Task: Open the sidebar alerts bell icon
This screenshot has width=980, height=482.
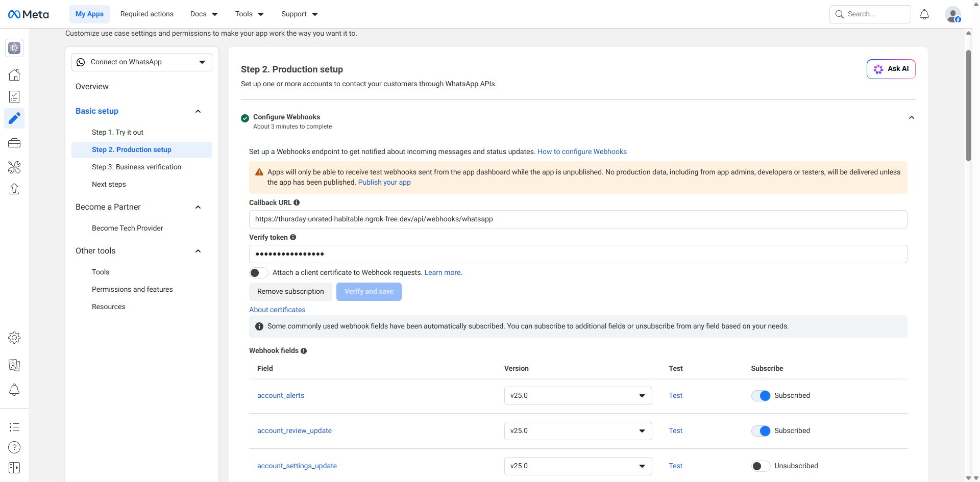Action: (x=14, y=390)
